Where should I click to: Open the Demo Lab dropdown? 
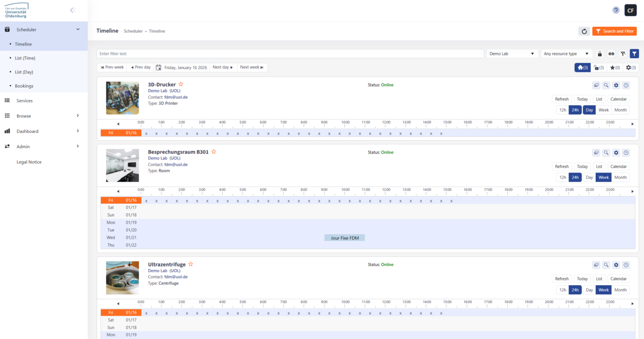513,54
